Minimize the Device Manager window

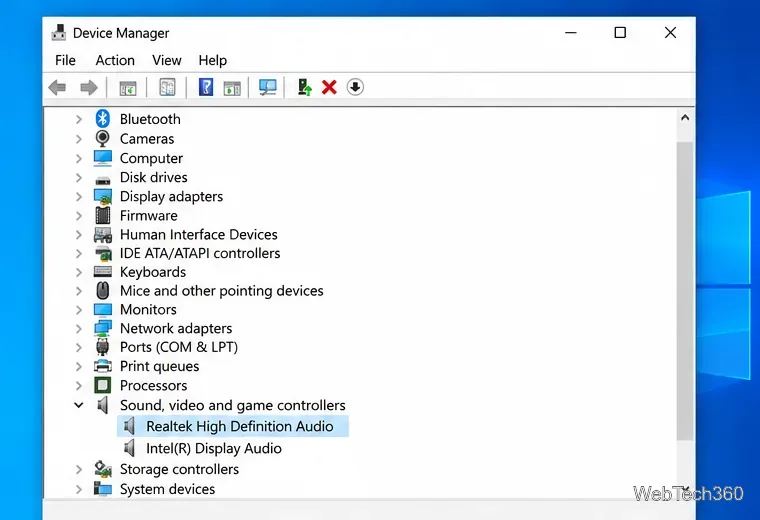pyautogui.click(x=571, y=32)
